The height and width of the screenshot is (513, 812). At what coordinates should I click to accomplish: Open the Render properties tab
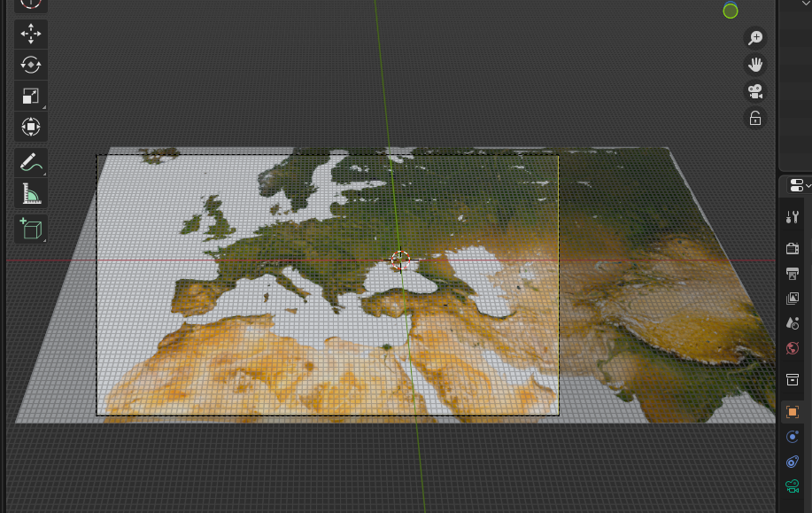click(793, 248)
